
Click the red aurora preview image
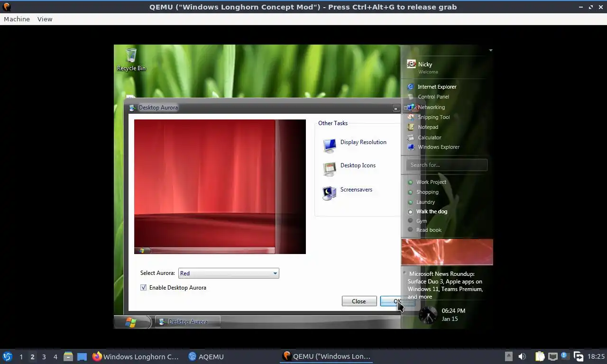(220, 187)
